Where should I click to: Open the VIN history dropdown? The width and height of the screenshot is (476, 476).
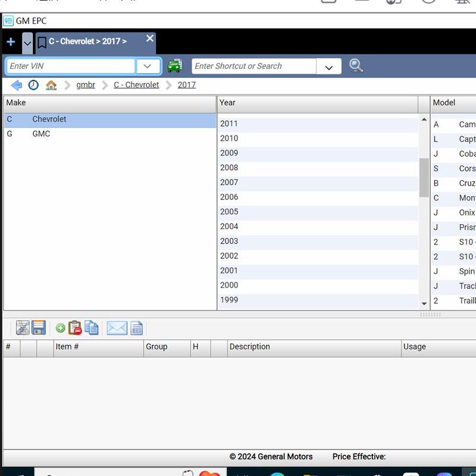[x=147, y=66]
